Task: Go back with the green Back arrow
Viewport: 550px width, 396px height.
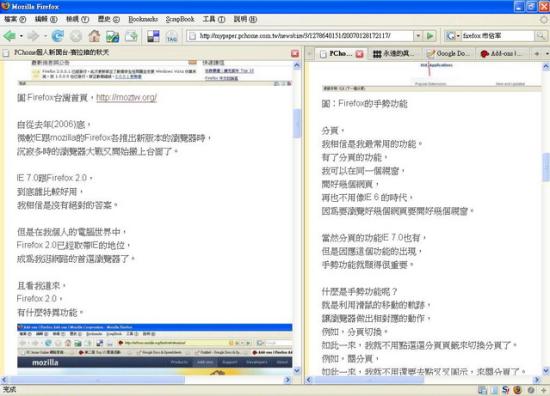Action: click(9, 36)
